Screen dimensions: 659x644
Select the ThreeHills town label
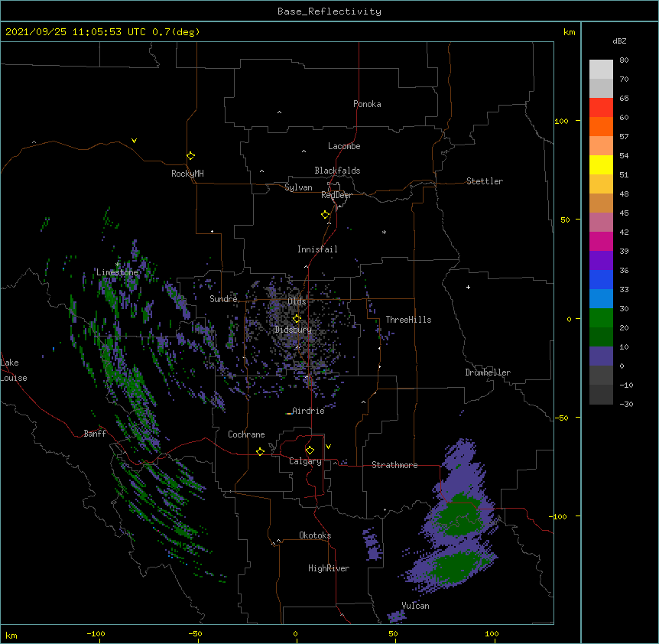408,320
